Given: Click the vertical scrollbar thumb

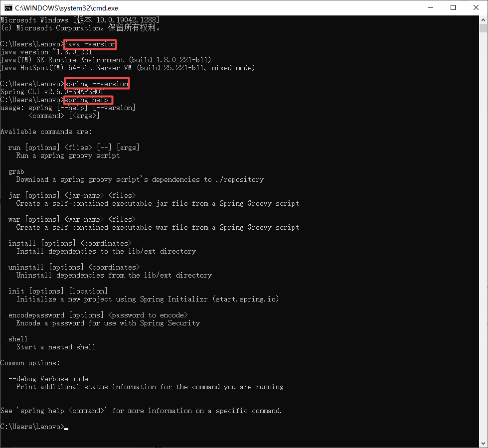Looking at the screenshot, I should pyautogui.click(x=483, y=28).
